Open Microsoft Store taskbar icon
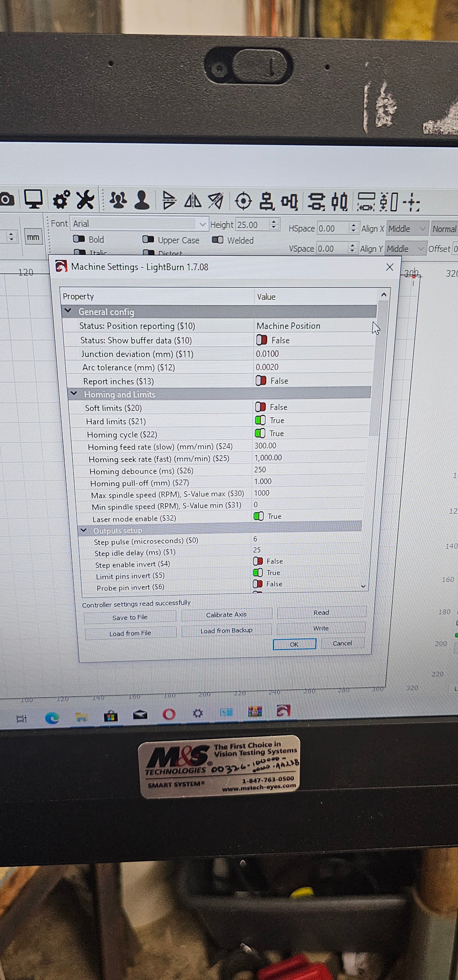Image resolution: width=458 pixels, height=980 pixels. [x=111, y=716]
